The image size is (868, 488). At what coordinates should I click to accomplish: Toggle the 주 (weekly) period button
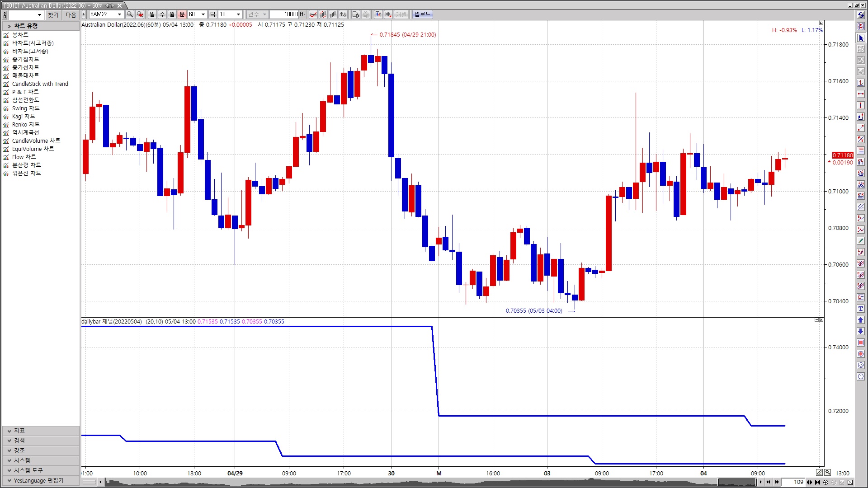coord(162,14)
